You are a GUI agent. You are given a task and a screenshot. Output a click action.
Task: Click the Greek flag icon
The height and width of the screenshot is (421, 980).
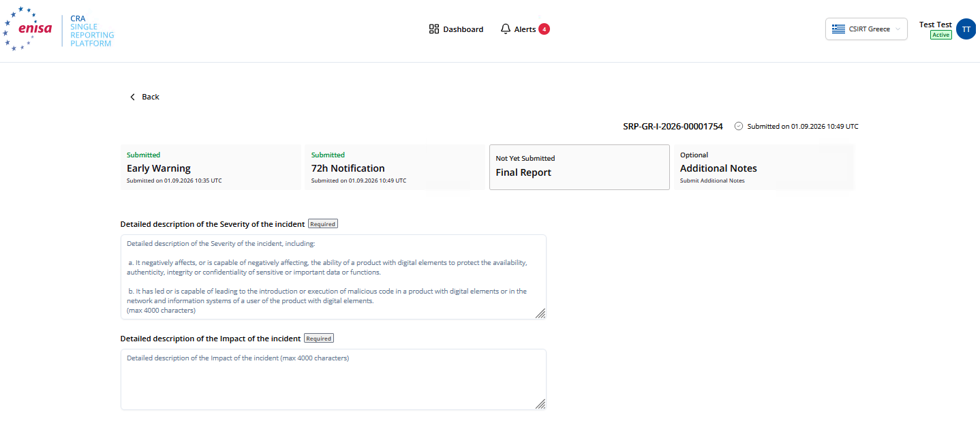(839, 29)
